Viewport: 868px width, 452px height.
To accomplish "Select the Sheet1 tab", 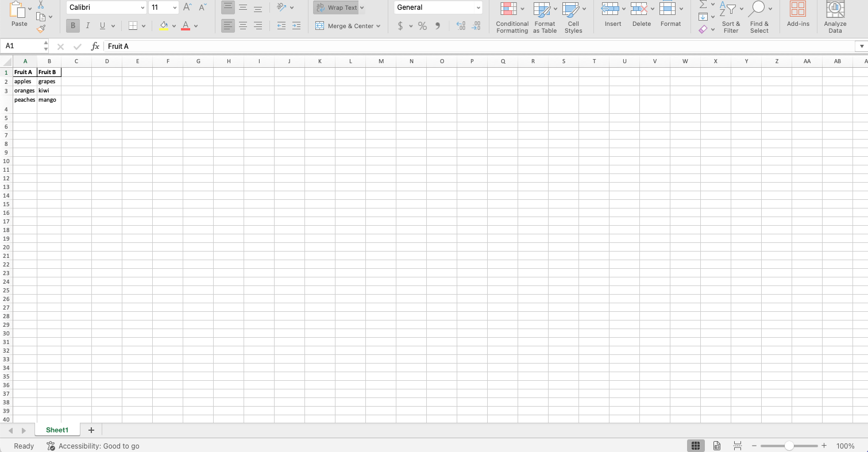I will click(x=57, y=430).
